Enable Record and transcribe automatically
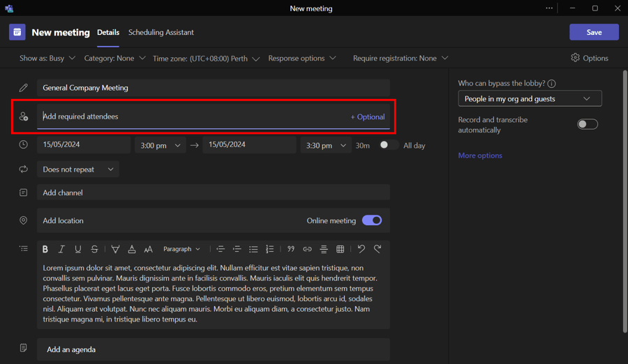The image size is (628, 364). (587, 124)
